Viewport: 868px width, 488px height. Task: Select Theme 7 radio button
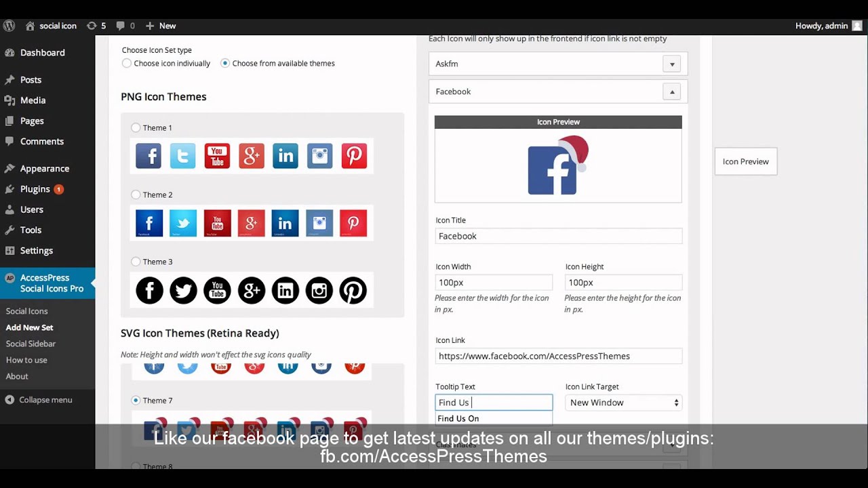(x=136, y=401)
